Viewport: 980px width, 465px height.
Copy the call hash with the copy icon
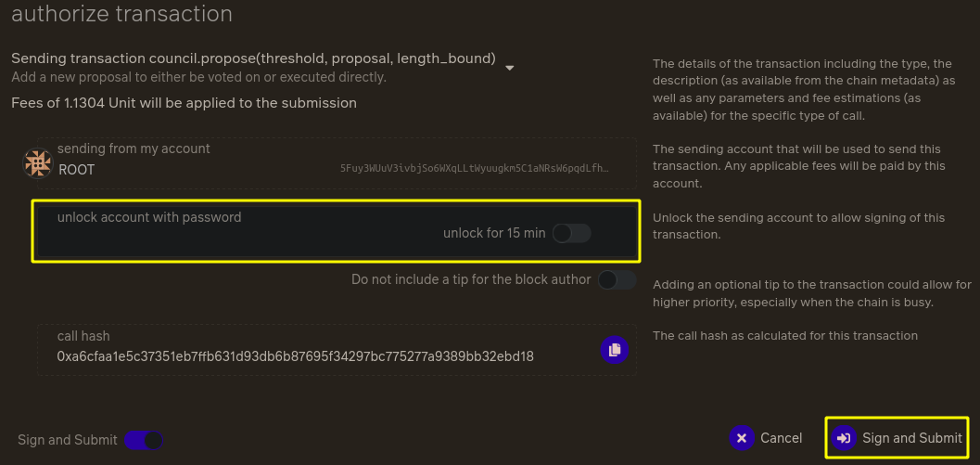click(x=615, y=350)
